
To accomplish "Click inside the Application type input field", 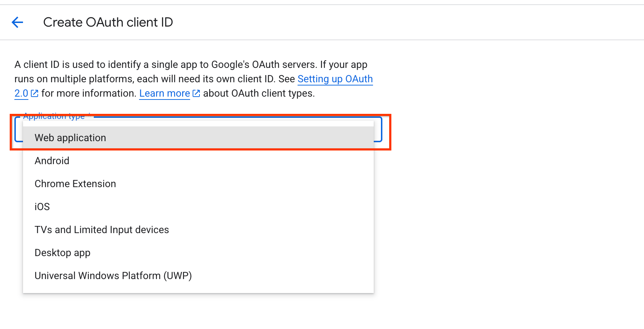I will pos(198,129).
